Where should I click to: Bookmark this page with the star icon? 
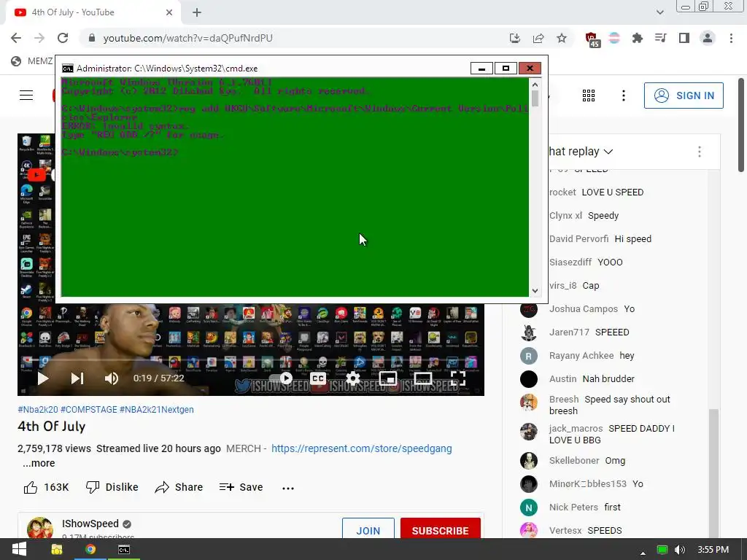click(x=562, y=38)
